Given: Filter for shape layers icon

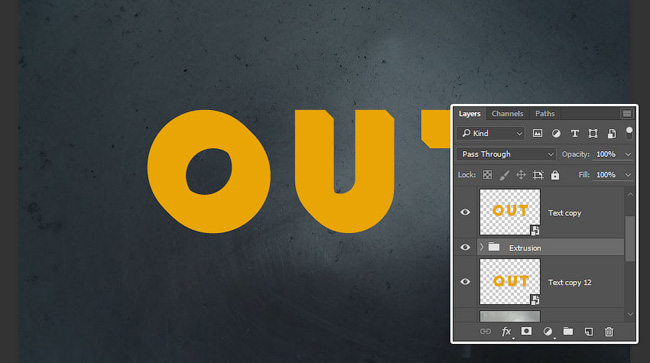Looking at the screenshot, I should coord(593,133).
